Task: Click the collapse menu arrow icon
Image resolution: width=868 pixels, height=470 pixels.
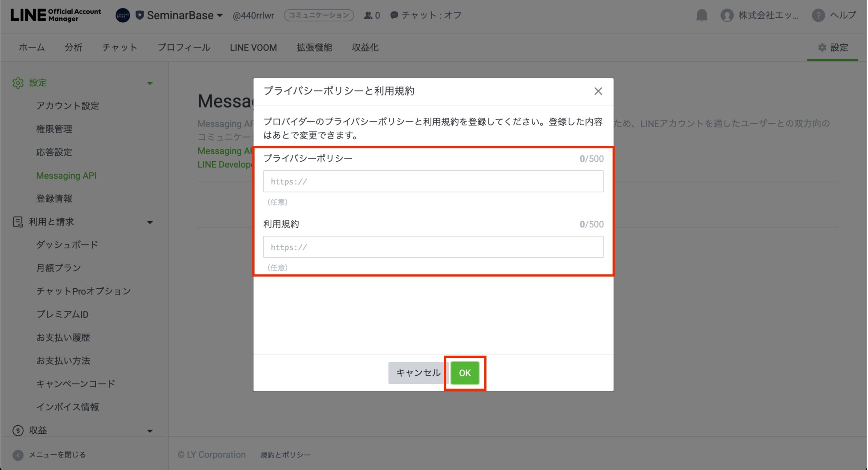Action: [18, 455]
